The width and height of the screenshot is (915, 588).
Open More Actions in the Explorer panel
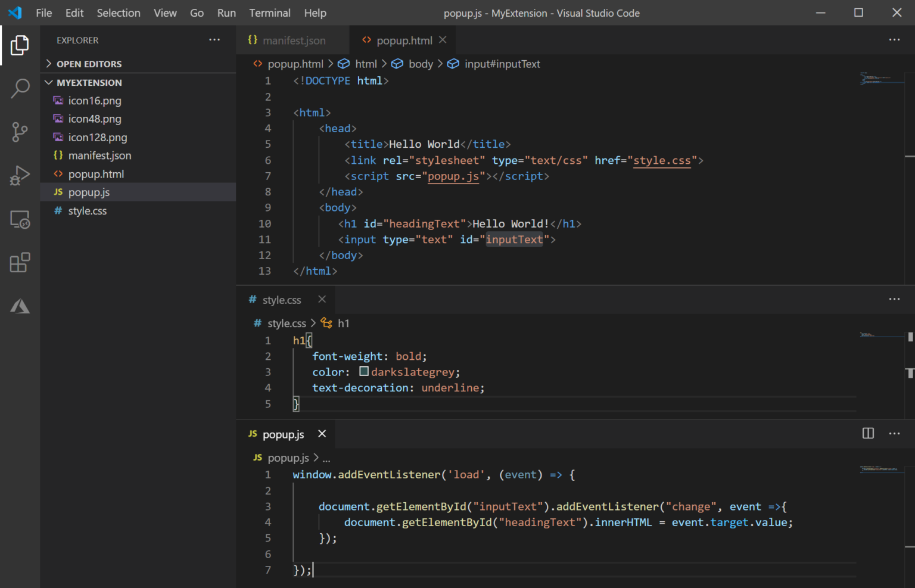(214, 39)
